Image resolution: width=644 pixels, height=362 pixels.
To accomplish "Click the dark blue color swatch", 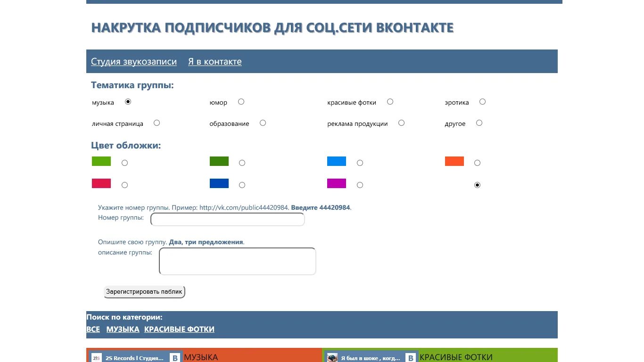I will tap(219, 183).
